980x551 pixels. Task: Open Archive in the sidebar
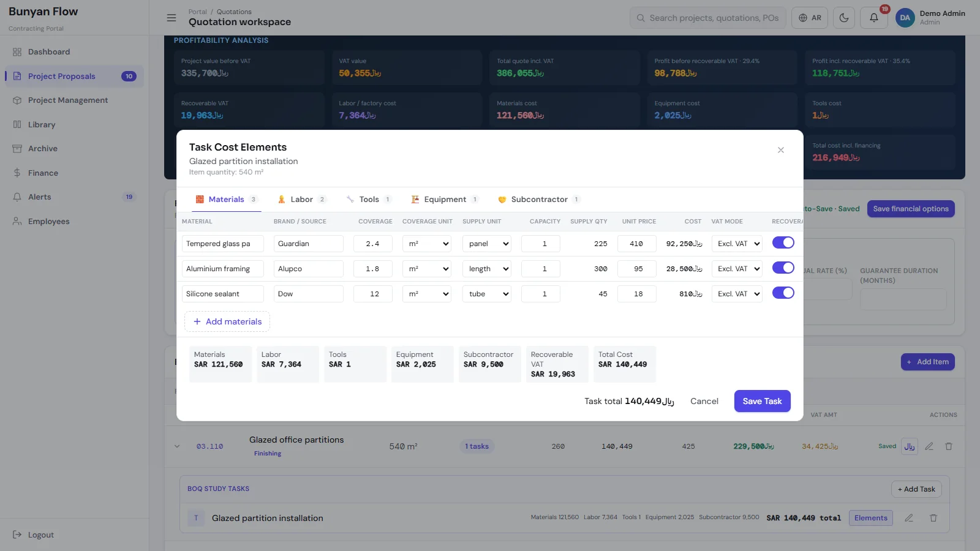(75, 149)
